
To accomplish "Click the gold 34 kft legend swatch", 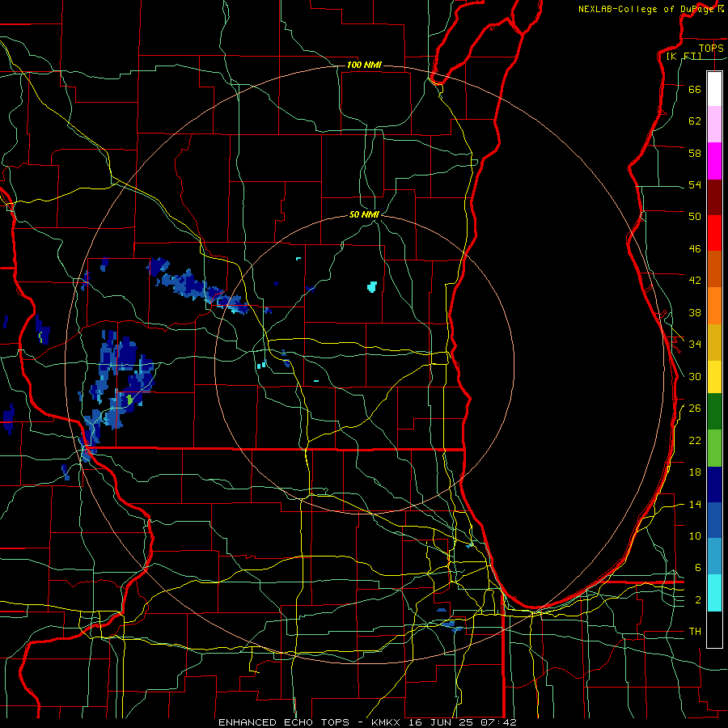I will [x=714, y=342].
